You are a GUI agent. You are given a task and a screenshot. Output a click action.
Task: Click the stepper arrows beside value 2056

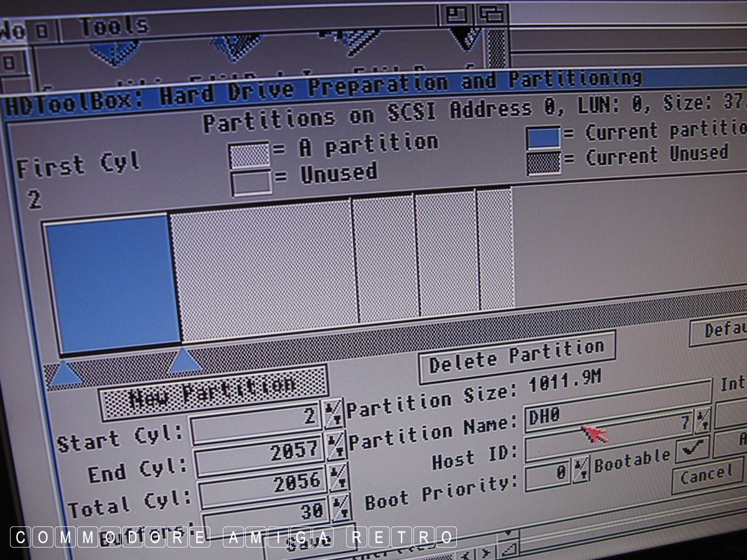click(x=337, y=478)
